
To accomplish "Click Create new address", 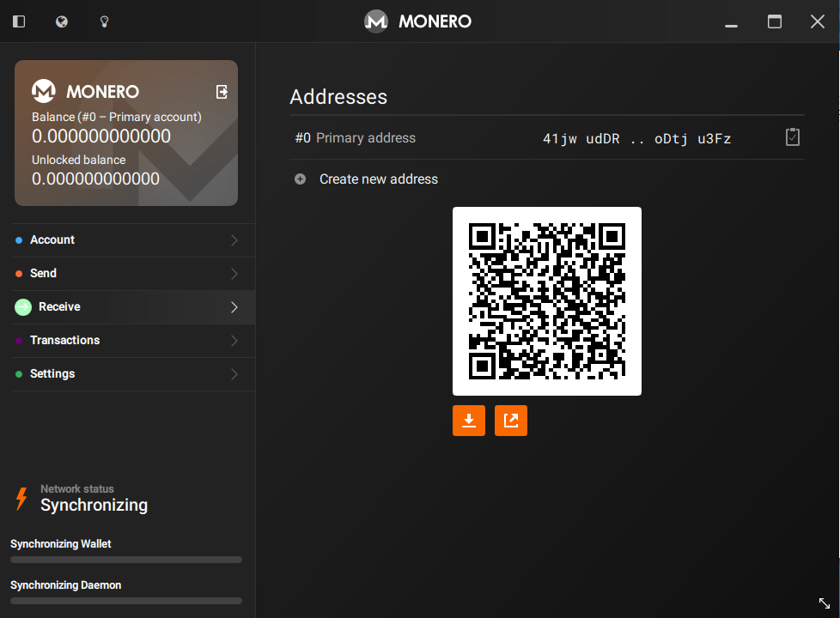I will click(378, 179).
